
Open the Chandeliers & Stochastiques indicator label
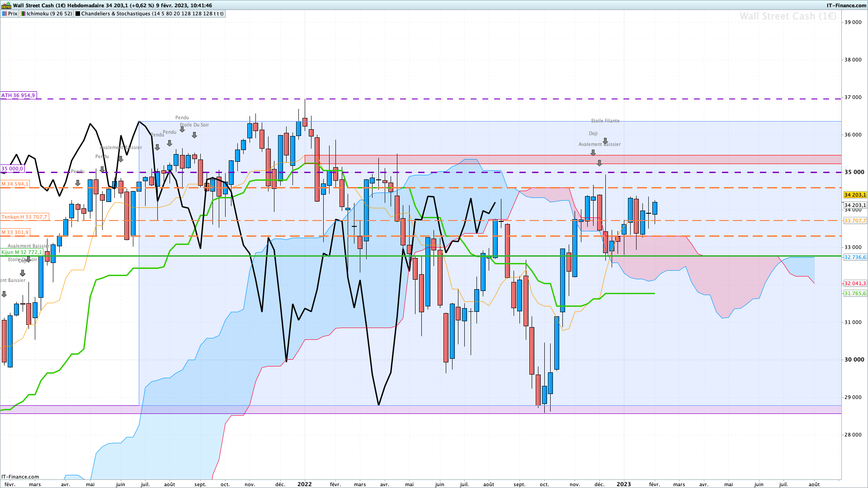pos(152,14)
